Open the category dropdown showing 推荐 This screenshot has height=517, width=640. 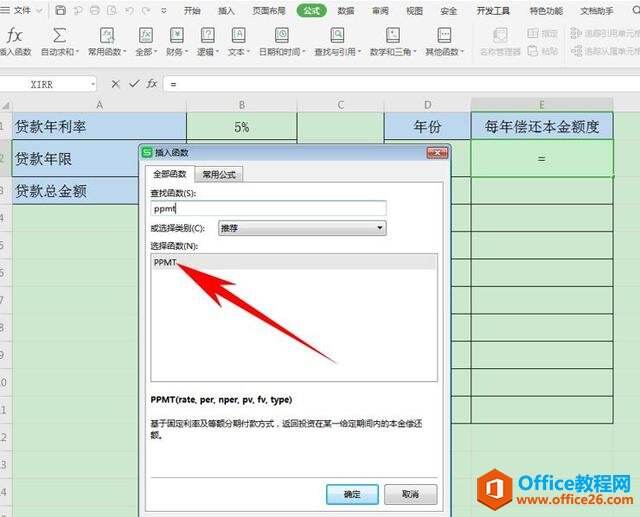pos(302,228)
